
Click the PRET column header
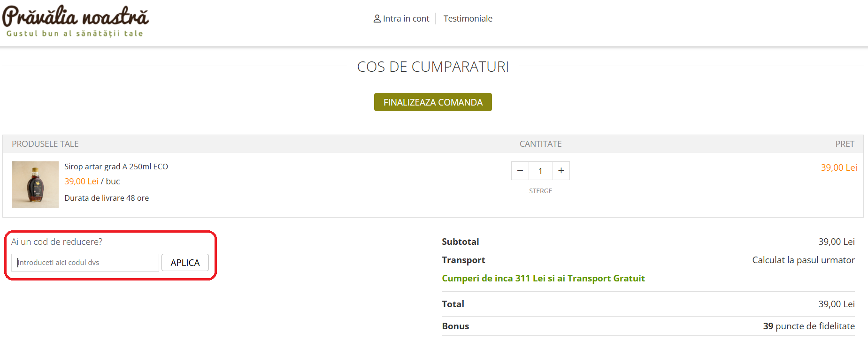pyautogui.click(x=845, y=144)
